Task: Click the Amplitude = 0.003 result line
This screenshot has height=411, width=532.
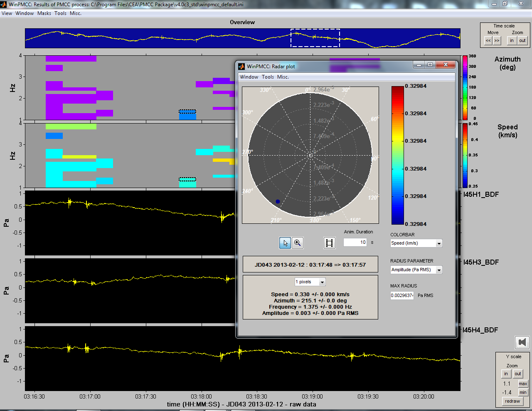Action: [310, 313]
